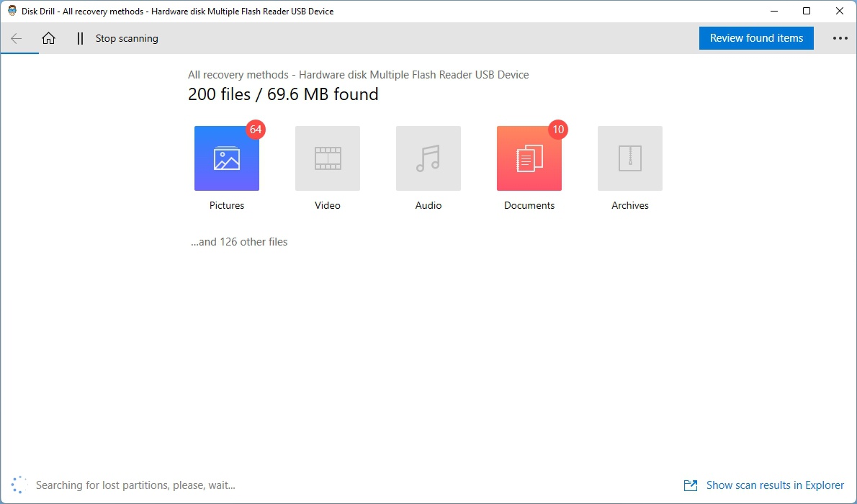The image size is (857, 504).
Task: Open Review found items
Action: coord(756,38)
